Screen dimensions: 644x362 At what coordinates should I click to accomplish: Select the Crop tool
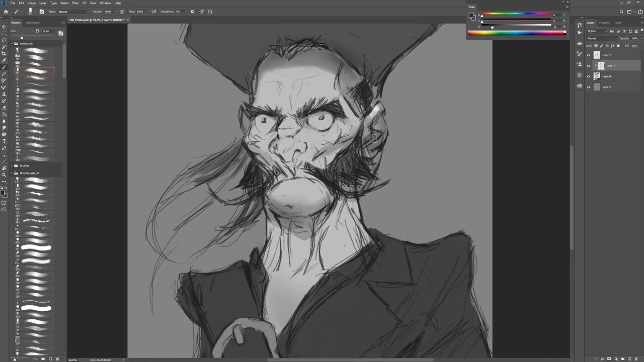click(x=4, y=53)
